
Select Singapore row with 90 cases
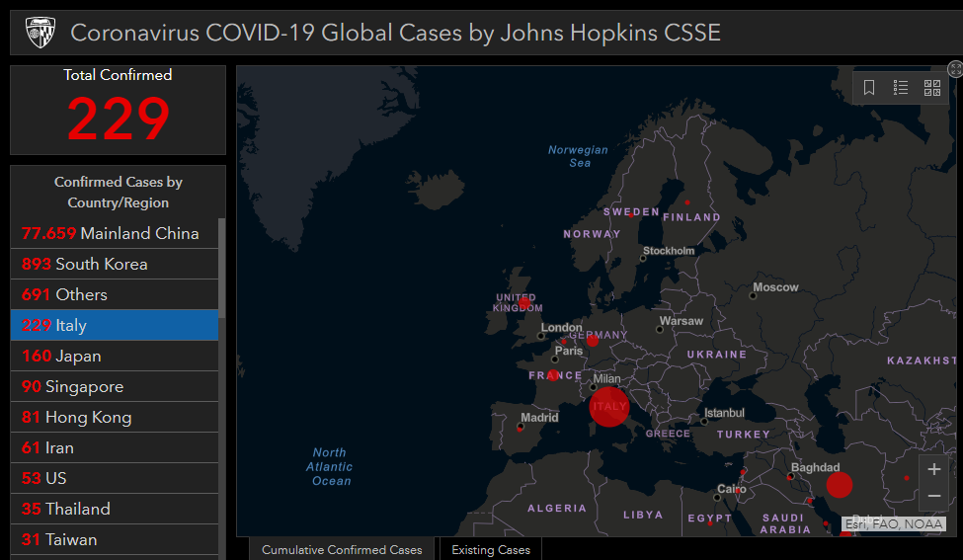(x=115, y=386)
